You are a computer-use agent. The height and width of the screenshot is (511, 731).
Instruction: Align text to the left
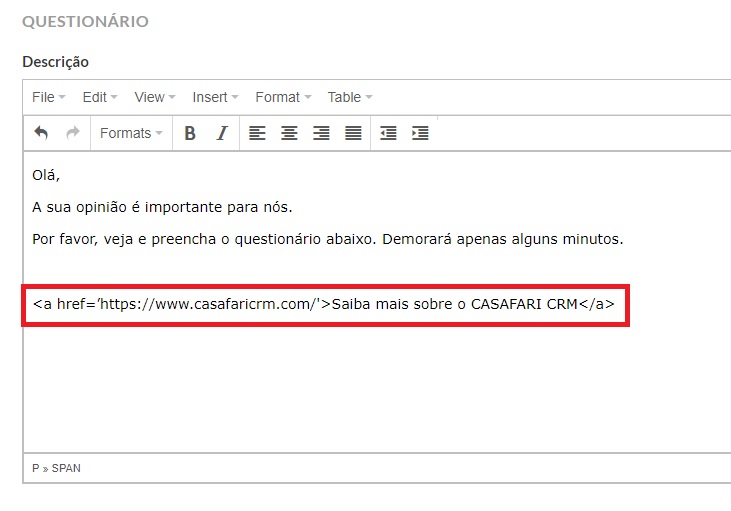click(257, 133)
